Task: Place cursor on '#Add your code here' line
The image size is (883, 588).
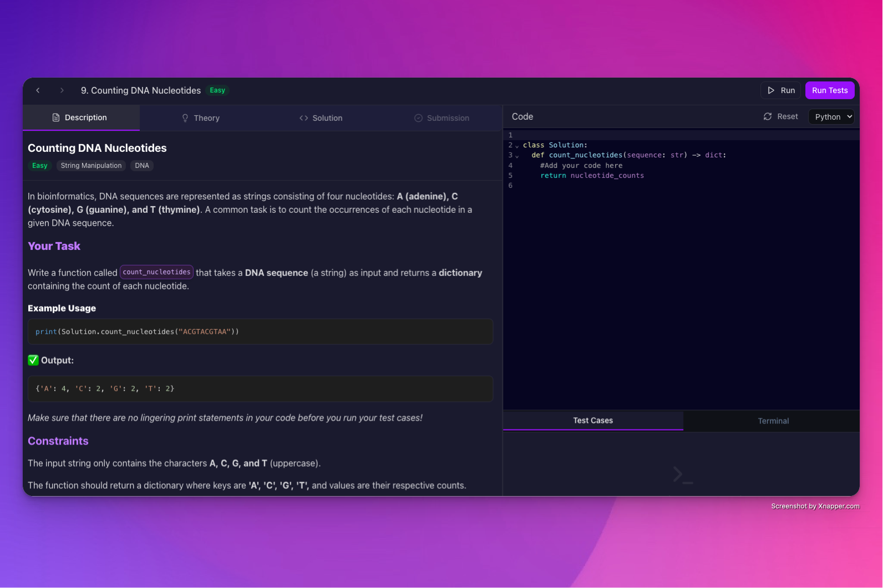Action: point(581,166)
